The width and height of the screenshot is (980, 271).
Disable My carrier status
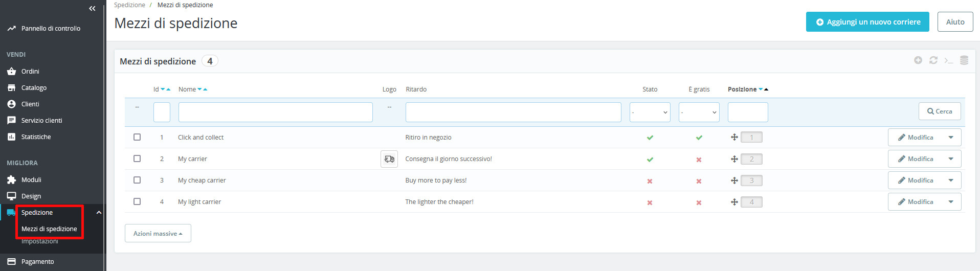(650, 160)
